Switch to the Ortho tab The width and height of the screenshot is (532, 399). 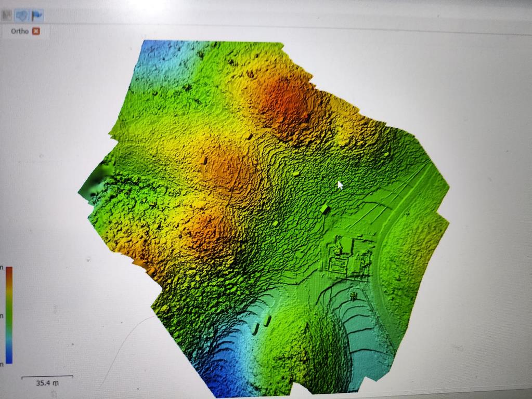[x=20, y=31]
